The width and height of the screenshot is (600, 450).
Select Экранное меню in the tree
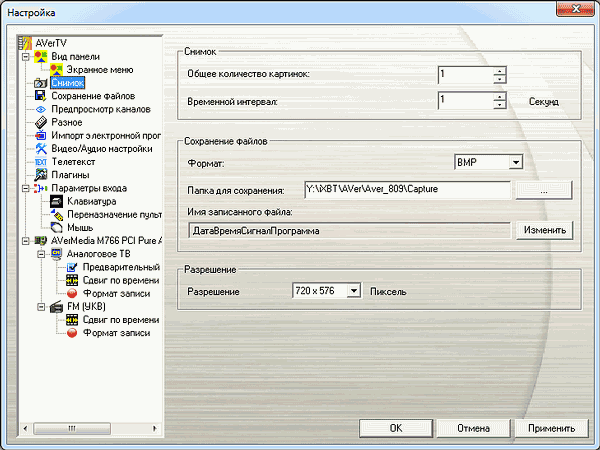pos(99,70)
